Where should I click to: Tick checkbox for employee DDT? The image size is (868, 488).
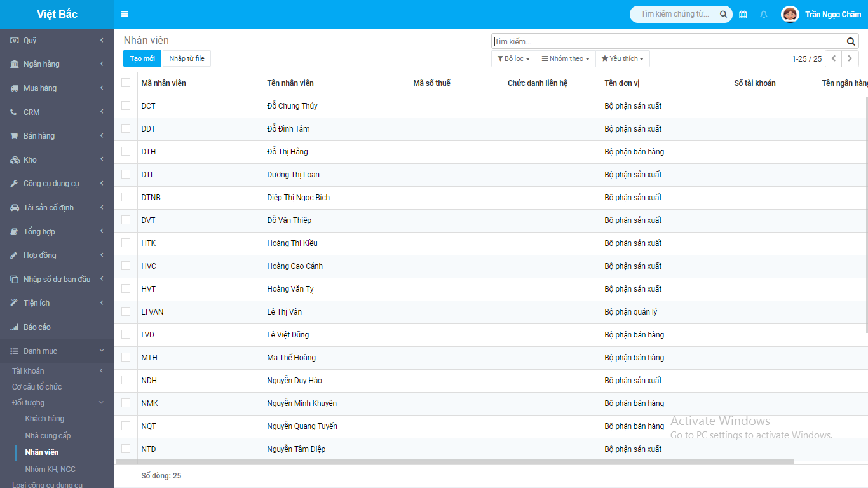tap(126, 128)
